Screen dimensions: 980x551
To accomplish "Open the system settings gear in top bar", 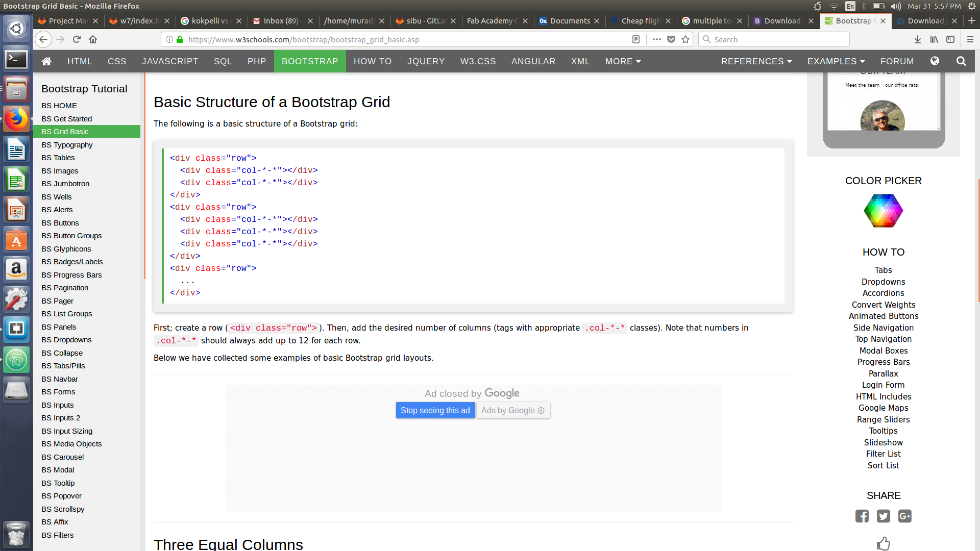I will pos(971,6).
